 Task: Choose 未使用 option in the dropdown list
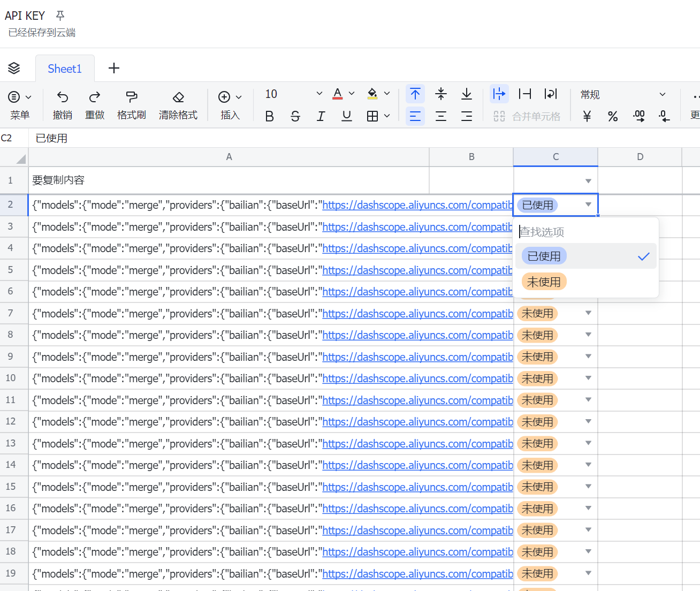[544, 282]
